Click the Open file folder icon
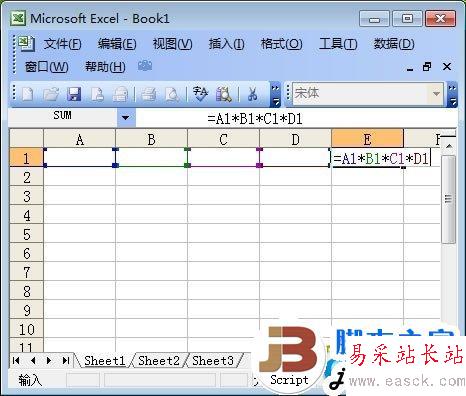The image size is (466, 396). 51,94
